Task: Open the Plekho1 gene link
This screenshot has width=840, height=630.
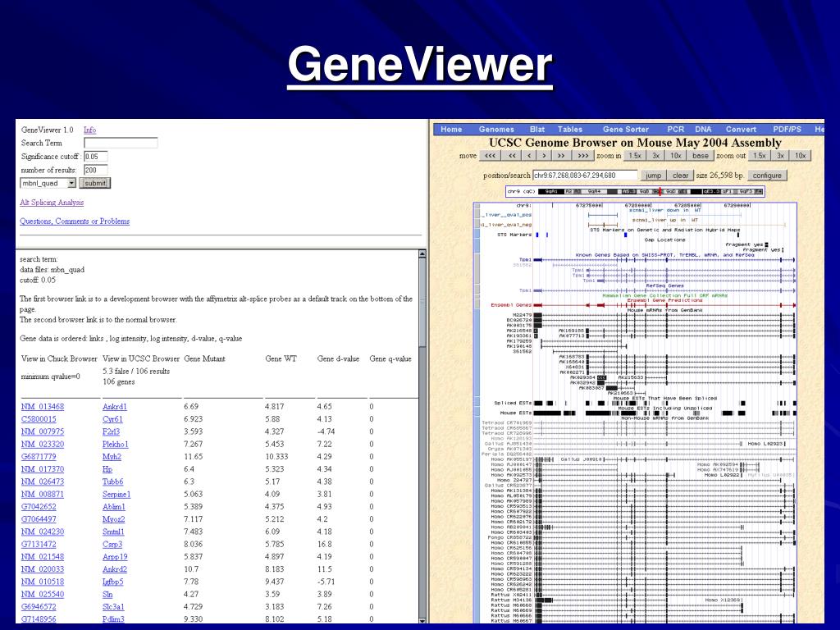Action: [x=116, y=444]
